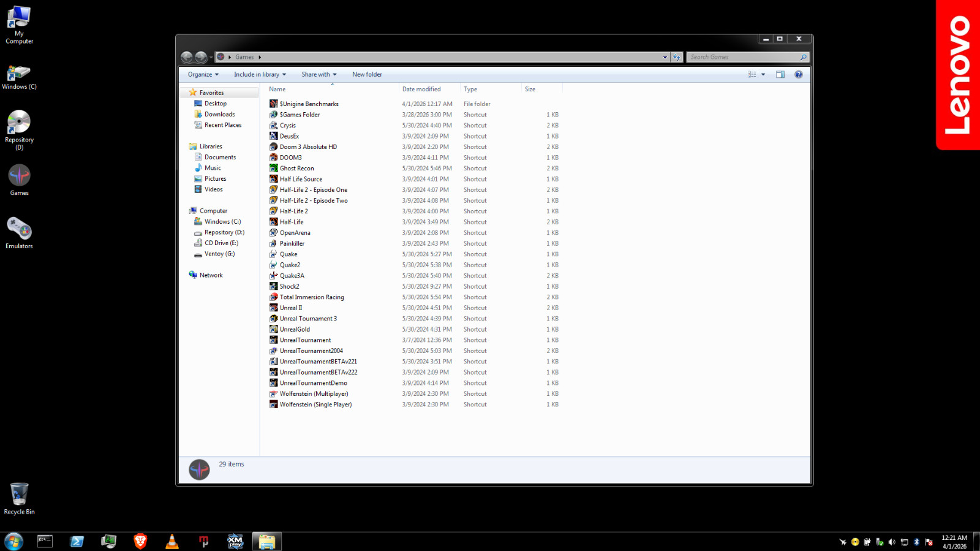Screen dimensions: 980x551
Task: Select the Ghost Recon shortcut icon
Action: pyautogui.click(x=274, y=169)
